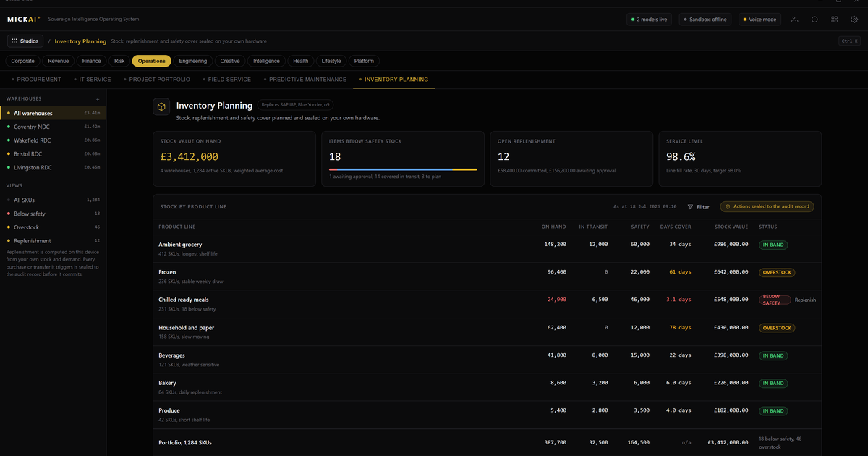Click the Items below safety stock progress bar
Viewport: 868px width, 456px height.
[403, 169]
